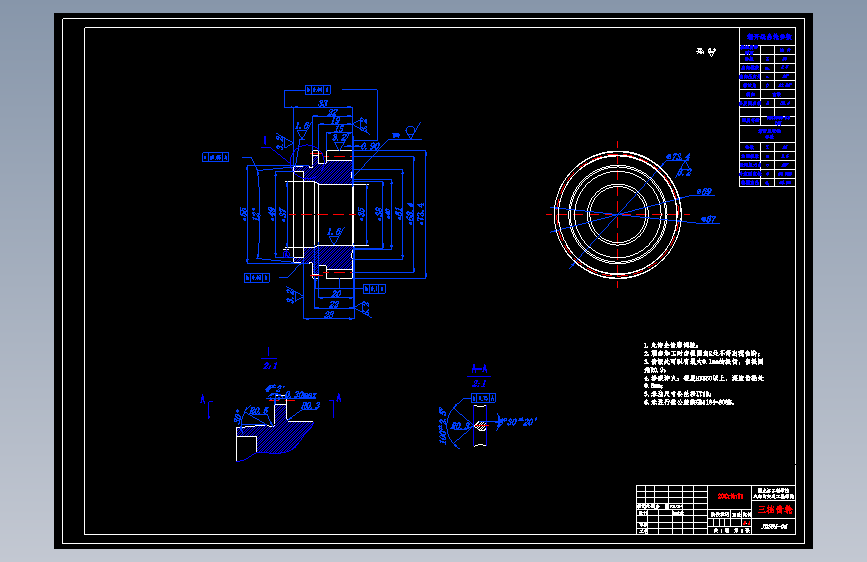The width and height of the screenshot is (867, 562).
Task: Select the ø35 bore dimension in section view
Action: pyautogui.click(x=361, y=213)
